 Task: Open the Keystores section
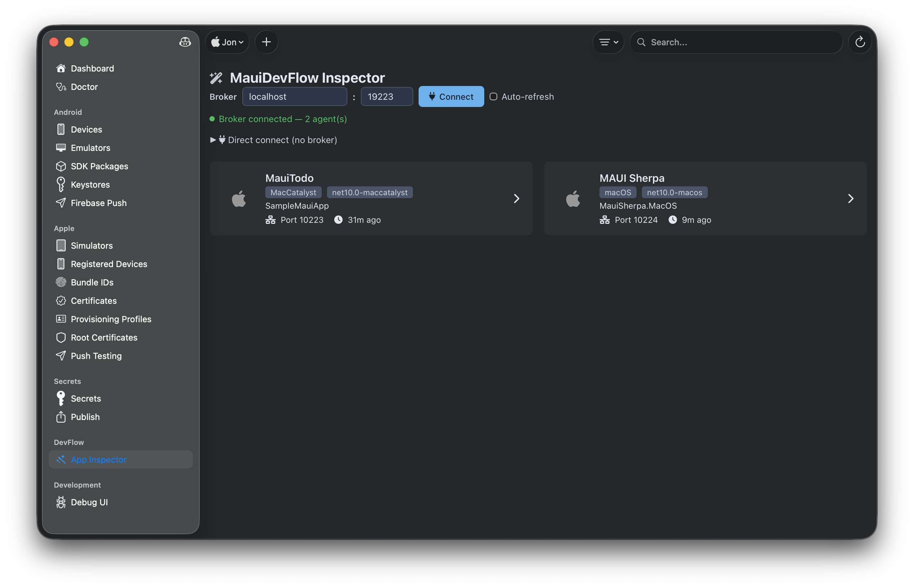pos(90,184)
